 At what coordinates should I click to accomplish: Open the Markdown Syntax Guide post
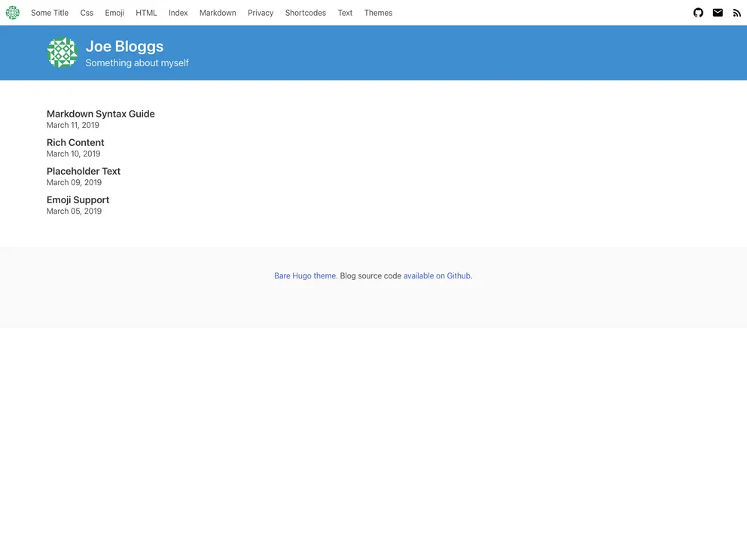pyautogui.click(x=100, y=114)
